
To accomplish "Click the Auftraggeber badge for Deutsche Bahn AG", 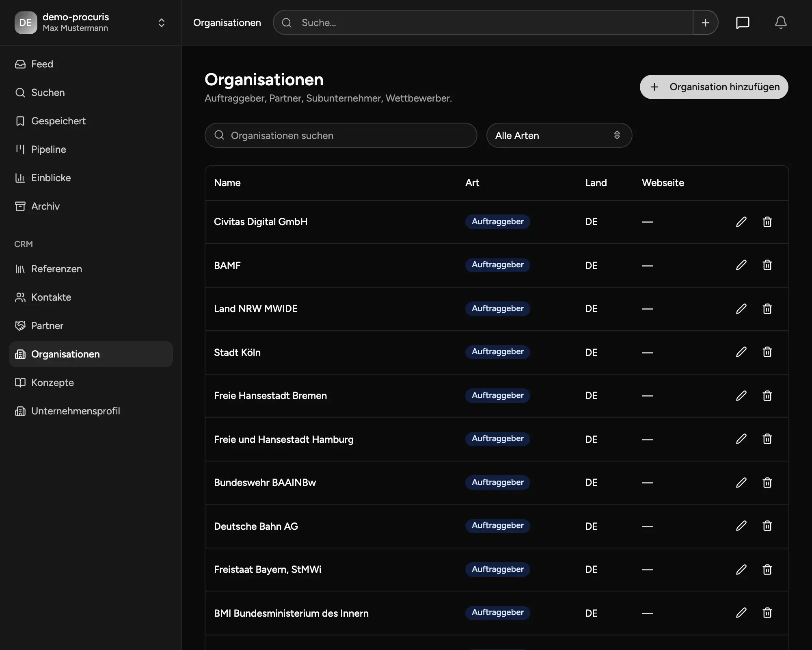I will tap(498, 526).
